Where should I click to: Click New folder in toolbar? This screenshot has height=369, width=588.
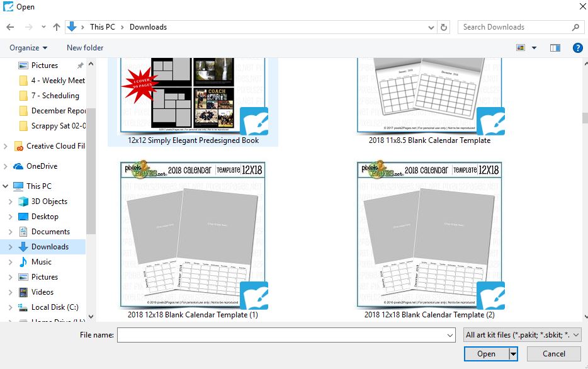coord(85,48)
